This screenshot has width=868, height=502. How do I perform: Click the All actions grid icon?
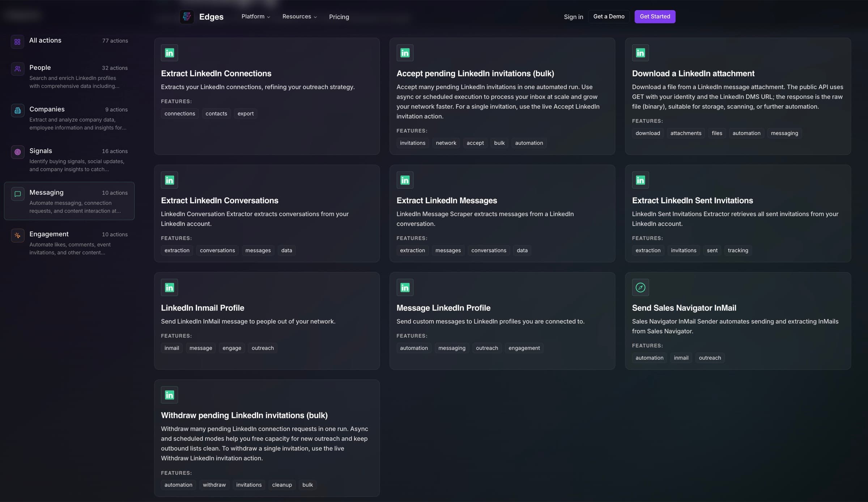pos(17,42)
